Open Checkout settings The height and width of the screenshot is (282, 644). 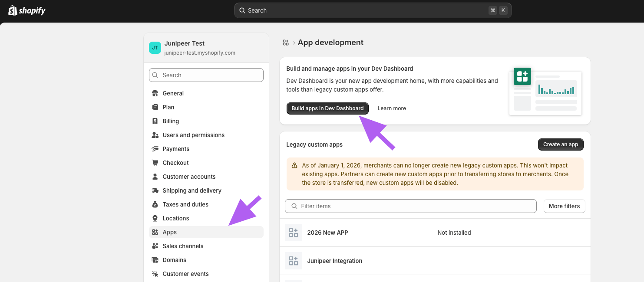206,163
